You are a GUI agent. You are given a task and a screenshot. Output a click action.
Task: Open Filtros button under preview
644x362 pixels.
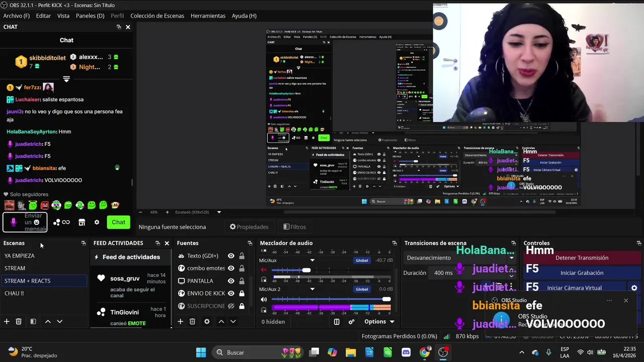294,227
